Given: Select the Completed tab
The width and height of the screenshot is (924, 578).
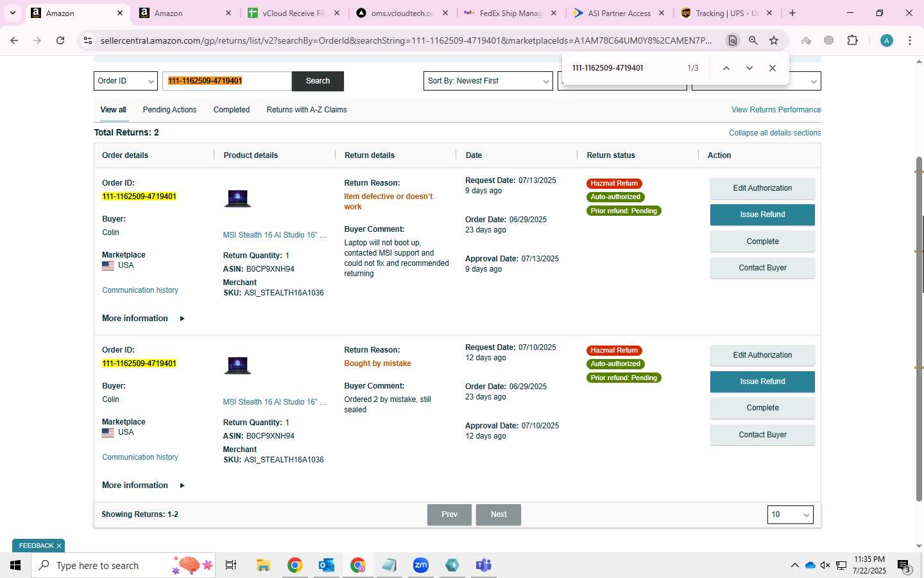Looking at the screenshot, I should click(232, 110).
